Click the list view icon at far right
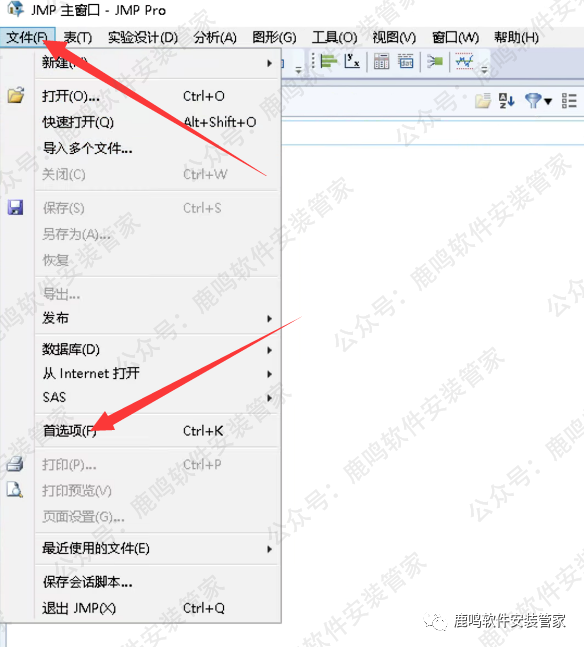 569,100
